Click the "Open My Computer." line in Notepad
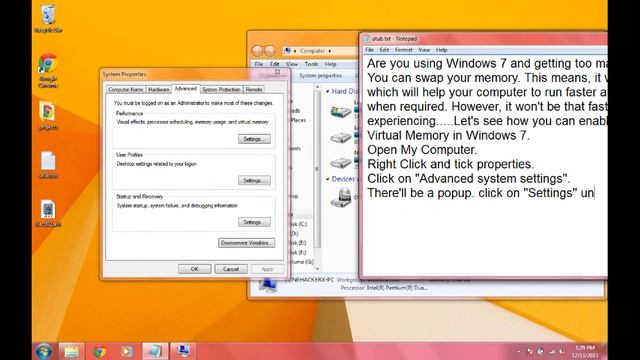The image size is (640, 360). (x=422, y=150)
